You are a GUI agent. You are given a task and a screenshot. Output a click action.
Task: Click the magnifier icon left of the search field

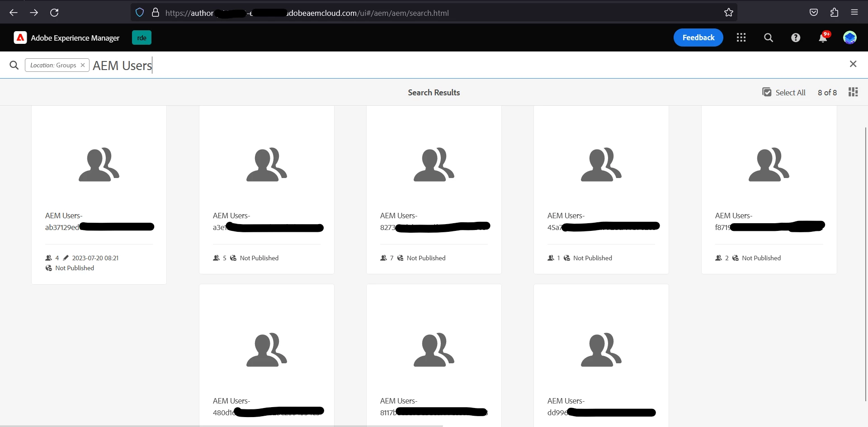click(x=14, y=65)
